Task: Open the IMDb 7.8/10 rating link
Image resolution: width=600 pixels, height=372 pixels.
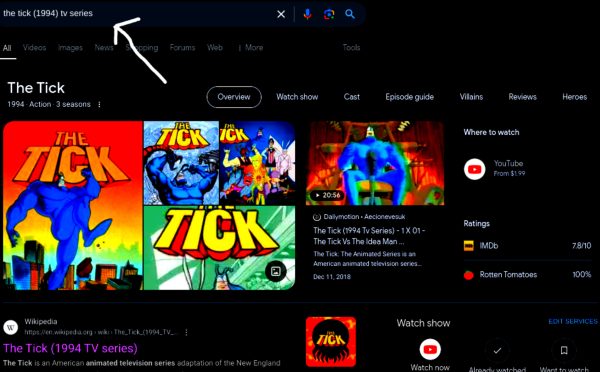Action: pyautogui.click(x=527, y=246)
